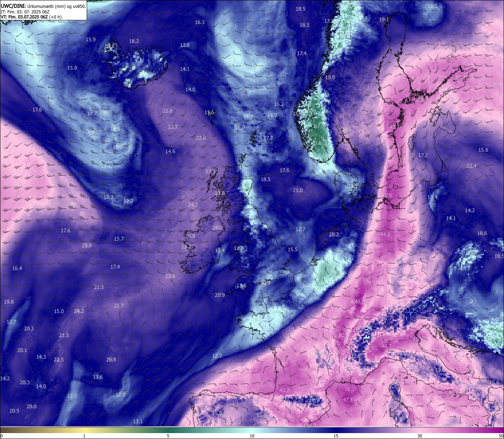Click the 16.1 value label
The image size is (504, 439).
click(x=245, y=93)
